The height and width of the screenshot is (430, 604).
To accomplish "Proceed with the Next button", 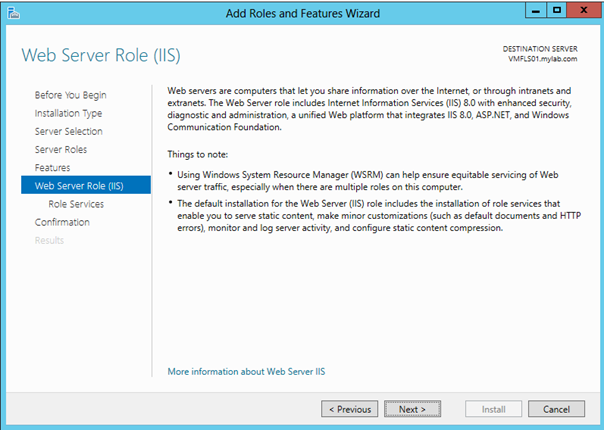I will [412, 409].
